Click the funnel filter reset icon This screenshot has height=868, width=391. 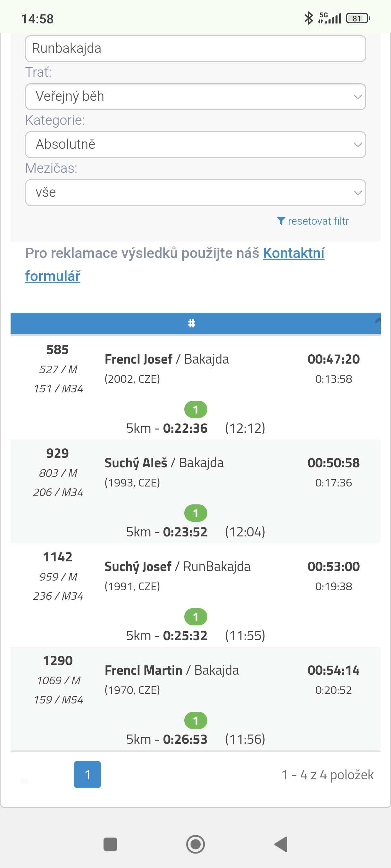pos(281,221)
